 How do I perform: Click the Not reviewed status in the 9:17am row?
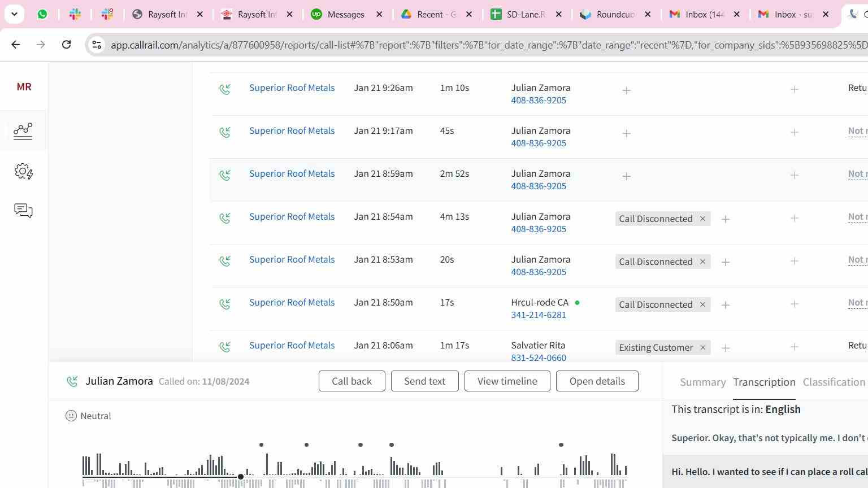[858, 131]
